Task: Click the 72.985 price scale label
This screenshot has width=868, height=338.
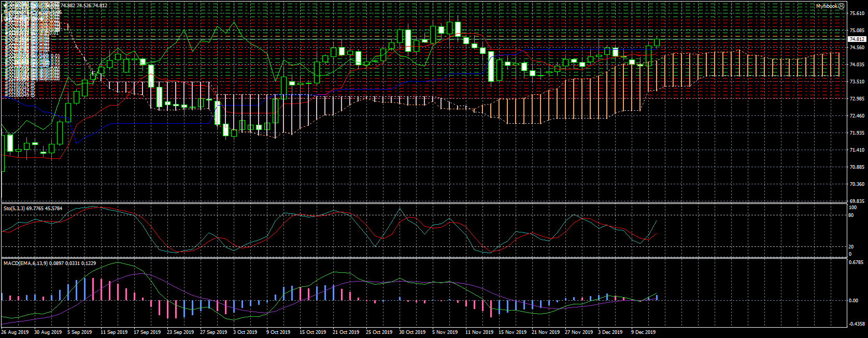Action: (857, 99)
